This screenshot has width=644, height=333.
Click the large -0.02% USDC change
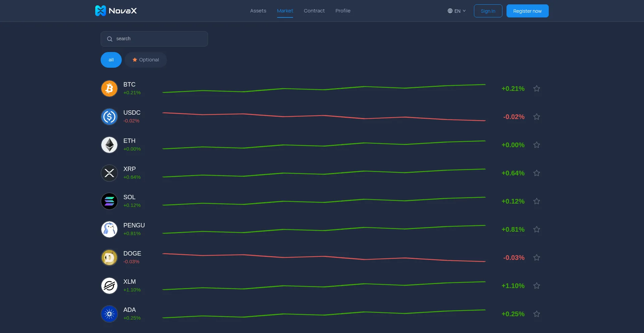[x=514, y=117]
